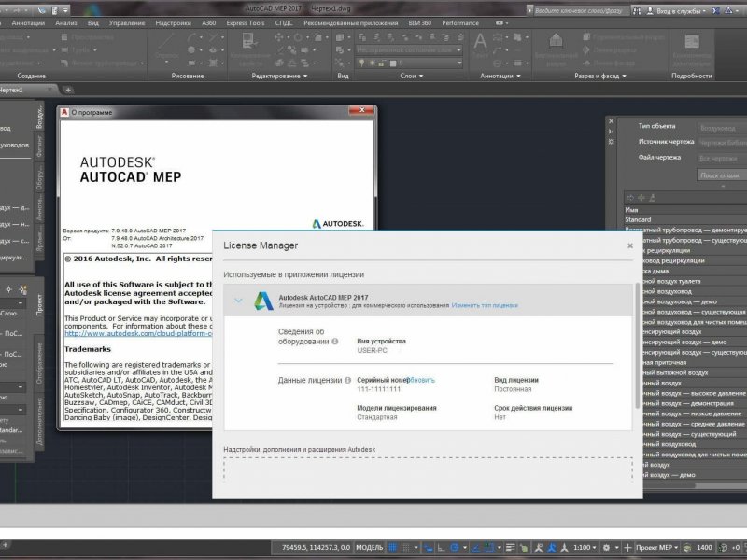This screenshot has width=747, height=560.
Task: Toggle dynamic input icon in status bar
Action: pyautogui.click(x=429, y=548)
